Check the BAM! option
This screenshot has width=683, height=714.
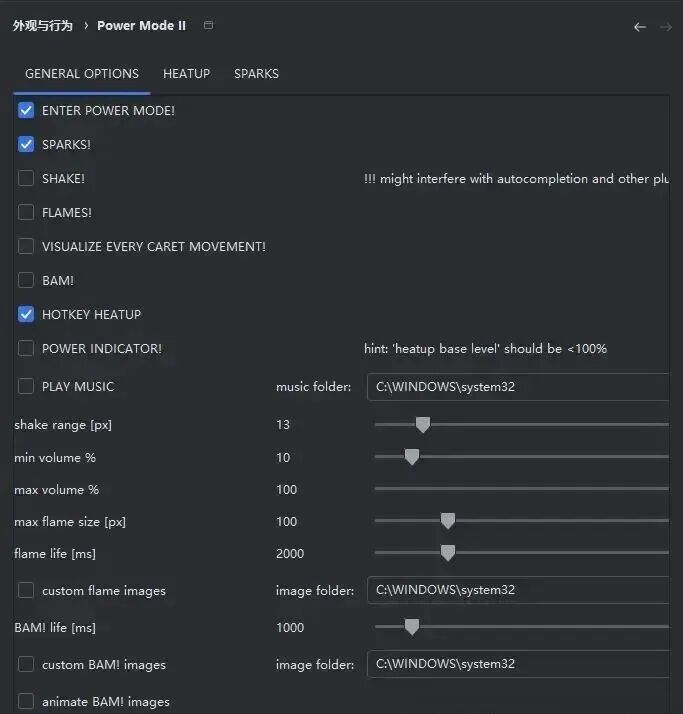pos(26,280)
